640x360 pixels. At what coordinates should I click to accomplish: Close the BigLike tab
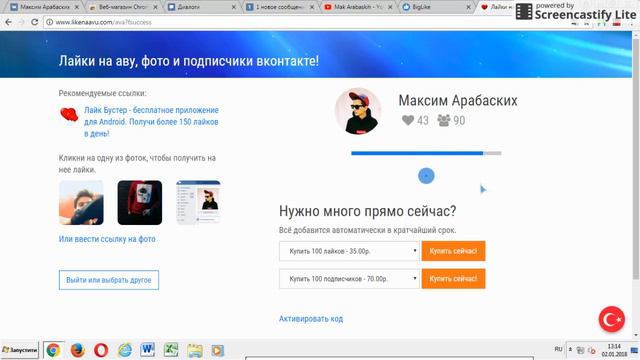469,7
